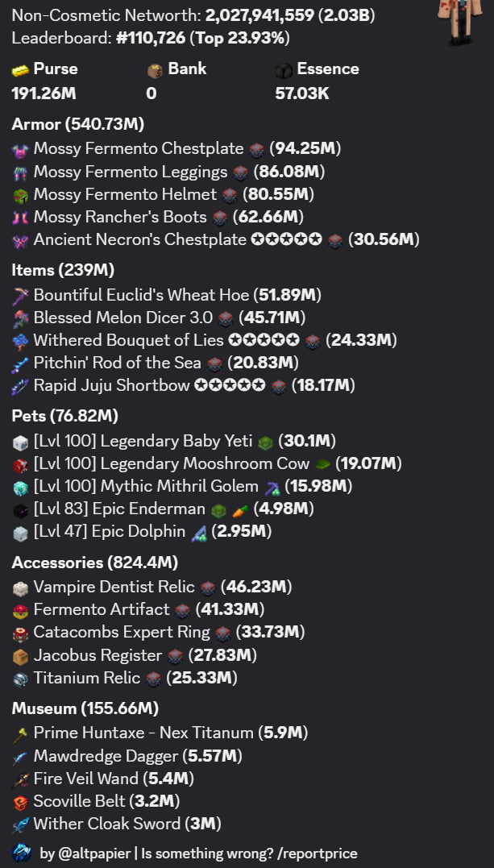Click the gold Purse icon
This screenshot has height=868, width=494.
[20, 70]
